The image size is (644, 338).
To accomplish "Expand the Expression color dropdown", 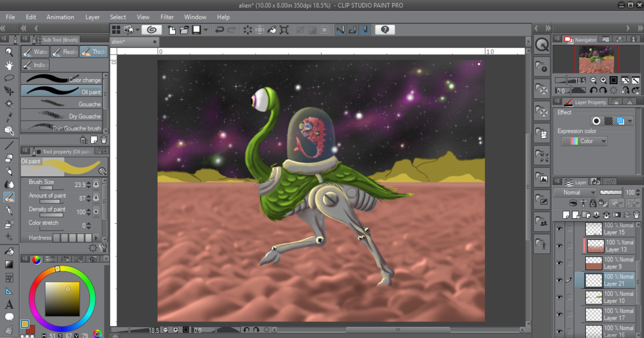I will click(584, 141).
